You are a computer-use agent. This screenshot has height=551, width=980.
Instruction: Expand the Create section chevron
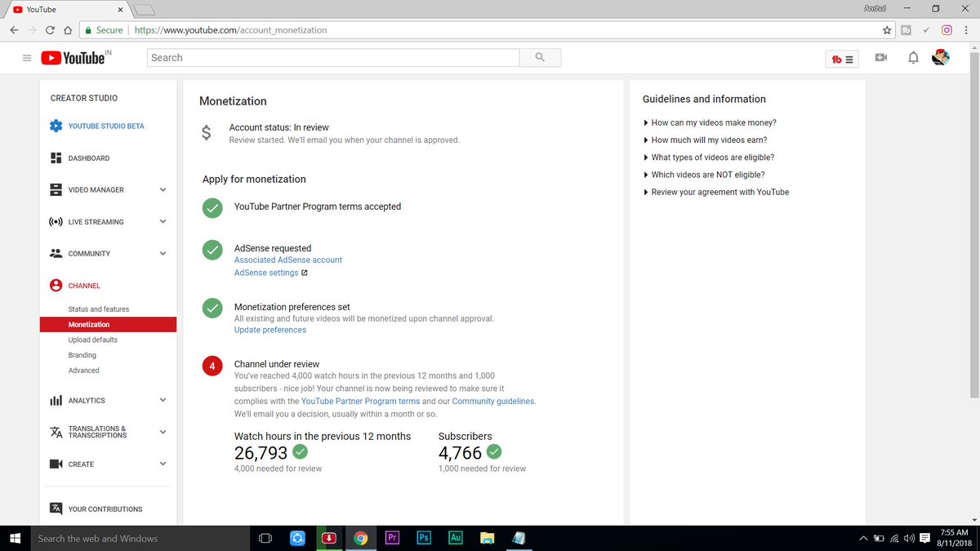click(163, 464)
